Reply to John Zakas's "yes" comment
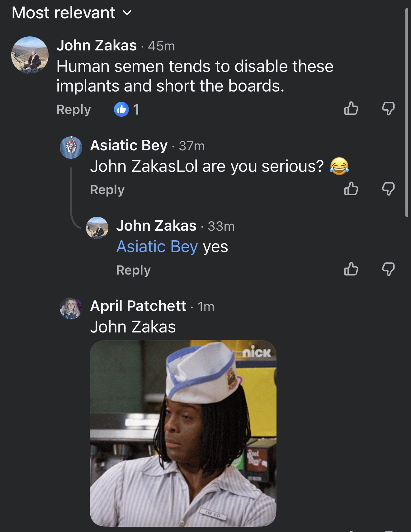The image size is (411, 532). point(133,270)
